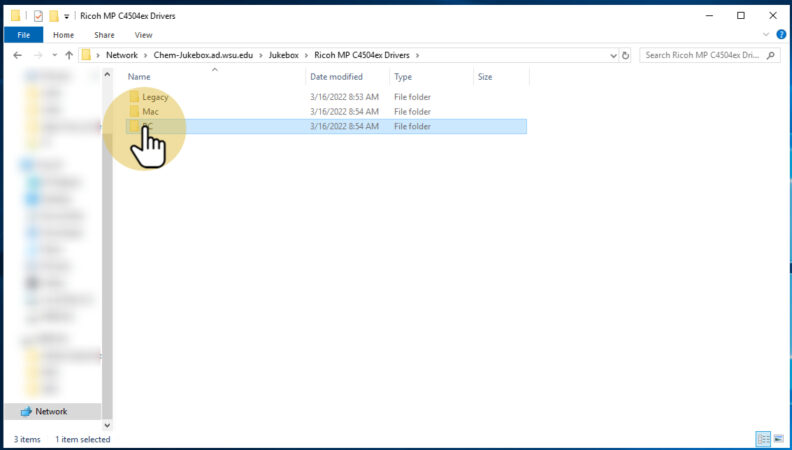This screenshot has width=792, height=450.
Task: Select Network in the navigation pane
Action: coord(51,411)
